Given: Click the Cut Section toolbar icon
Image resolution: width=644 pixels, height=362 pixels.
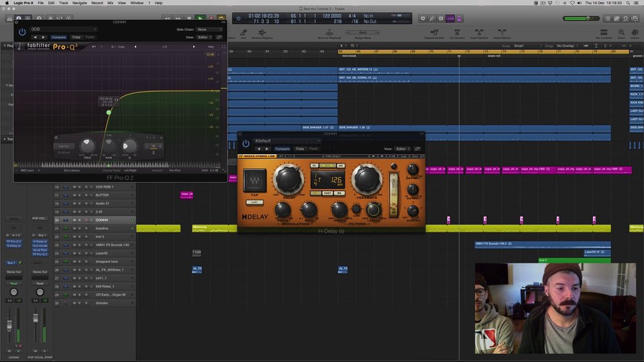Looking at the screenshot, I should (457, 34).
